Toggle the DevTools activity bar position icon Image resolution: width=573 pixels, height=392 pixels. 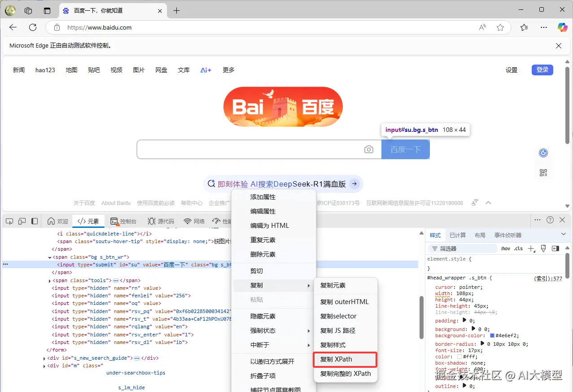pos(35,221)
